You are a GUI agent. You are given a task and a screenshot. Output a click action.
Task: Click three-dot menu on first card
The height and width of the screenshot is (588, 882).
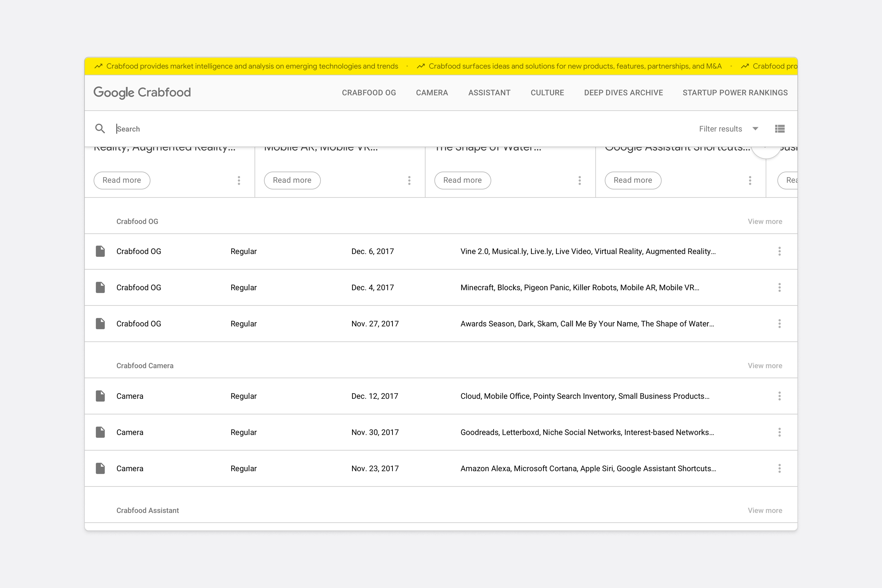[x=239, y=180]
